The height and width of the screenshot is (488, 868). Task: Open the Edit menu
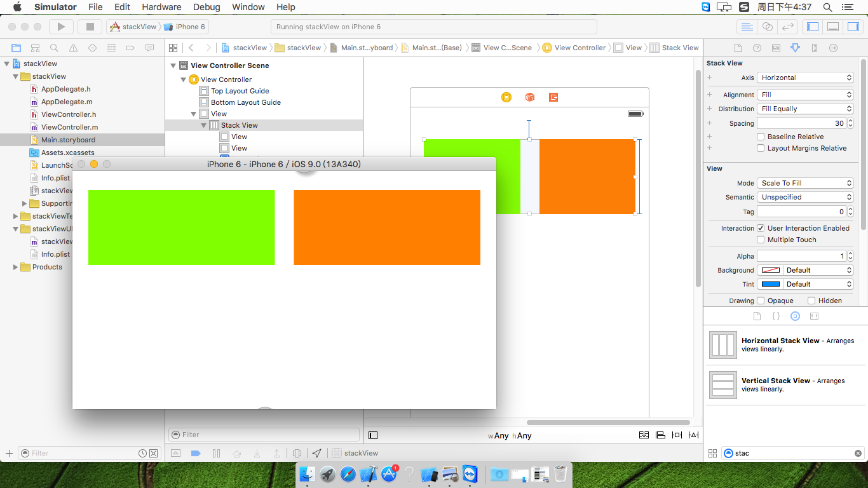(x=122, y=7)
